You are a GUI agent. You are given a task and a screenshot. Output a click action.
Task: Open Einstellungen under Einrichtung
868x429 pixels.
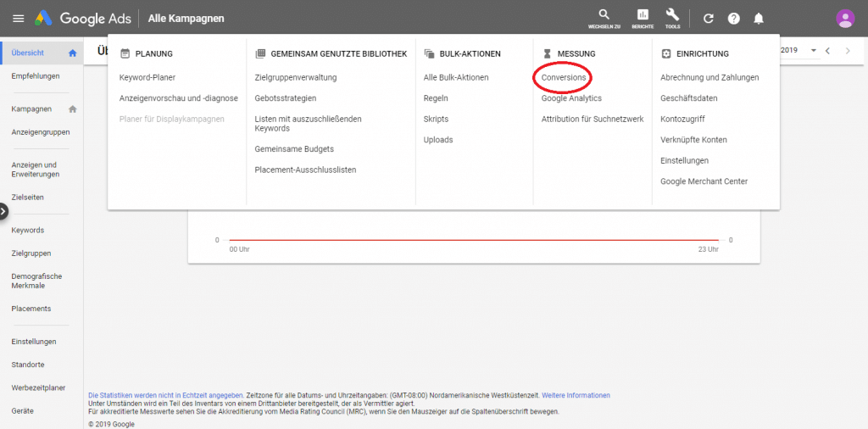pyautogui.click(x=684, y=160)
